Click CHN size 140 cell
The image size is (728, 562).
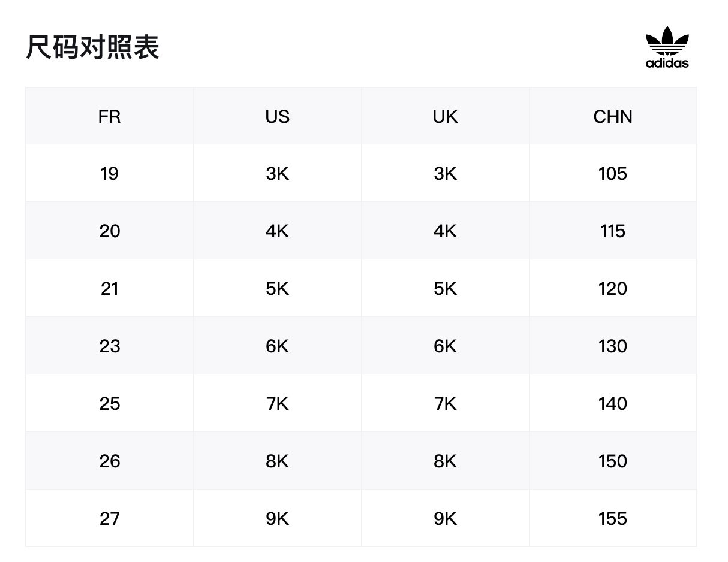[613, 403]
